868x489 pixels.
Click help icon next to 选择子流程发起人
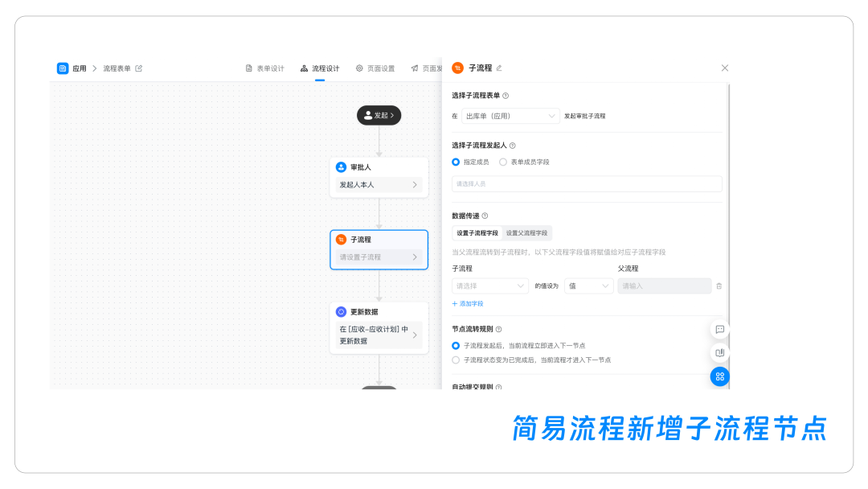513,146
